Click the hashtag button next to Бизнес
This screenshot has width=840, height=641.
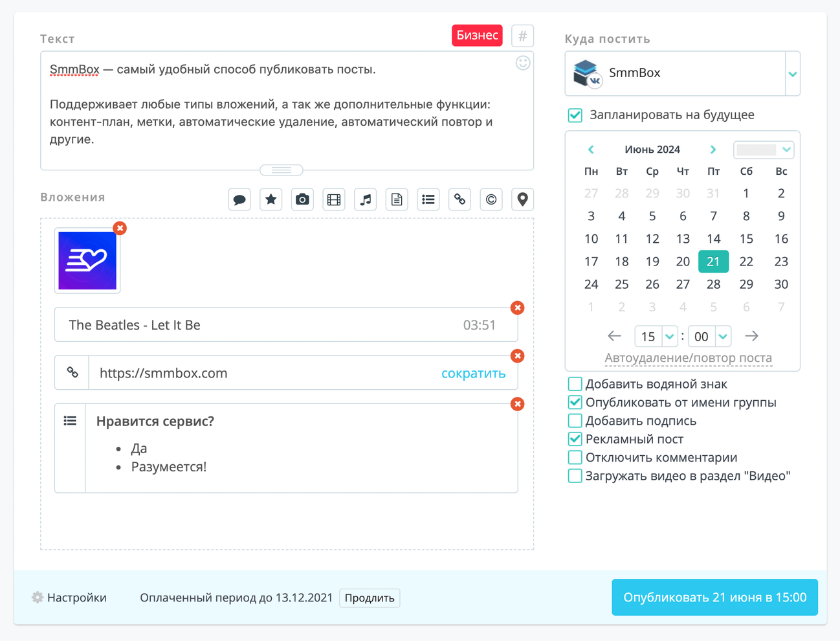tap(522, 36)
